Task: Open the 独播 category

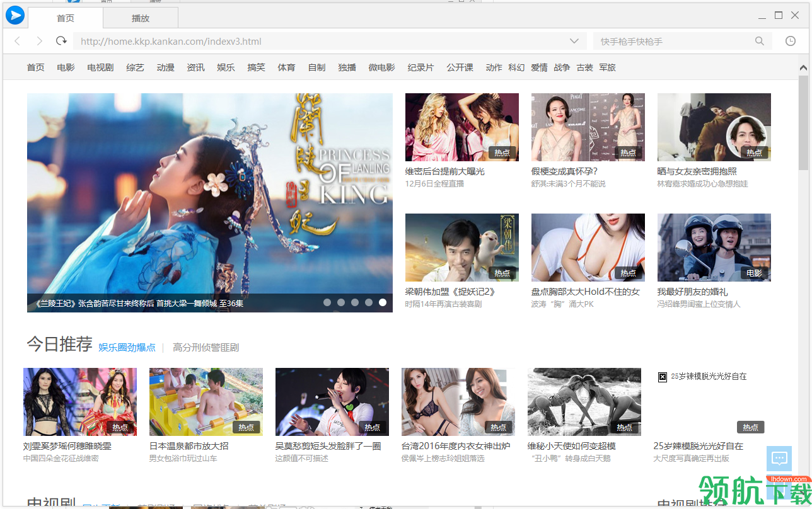Action: pos(347,67)
